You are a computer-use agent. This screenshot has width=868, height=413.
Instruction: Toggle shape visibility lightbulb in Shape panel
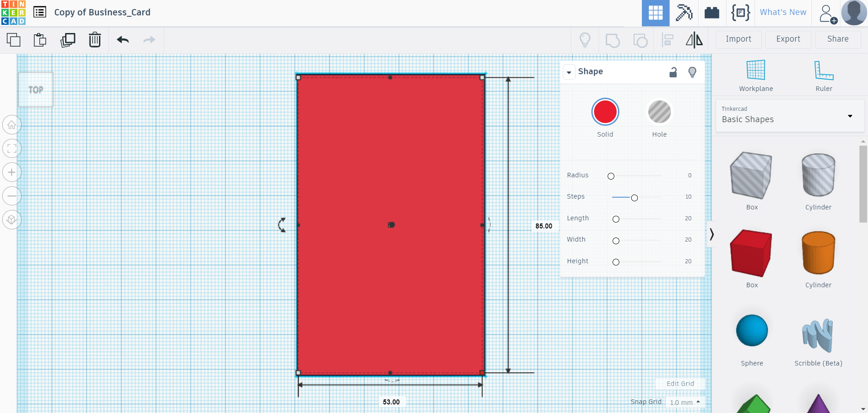click(x=692, y=72)
